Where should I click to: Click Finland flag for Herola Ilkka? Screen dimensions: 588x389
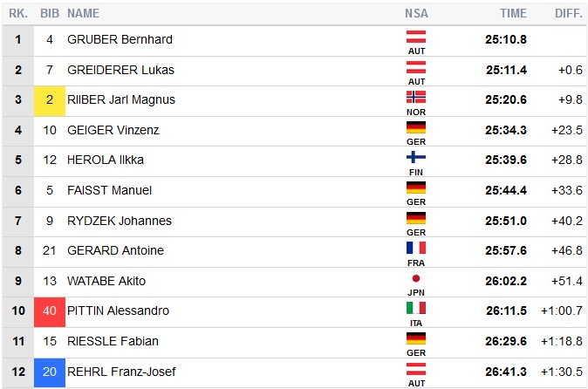pyautogui.click(x=416, y=157)
